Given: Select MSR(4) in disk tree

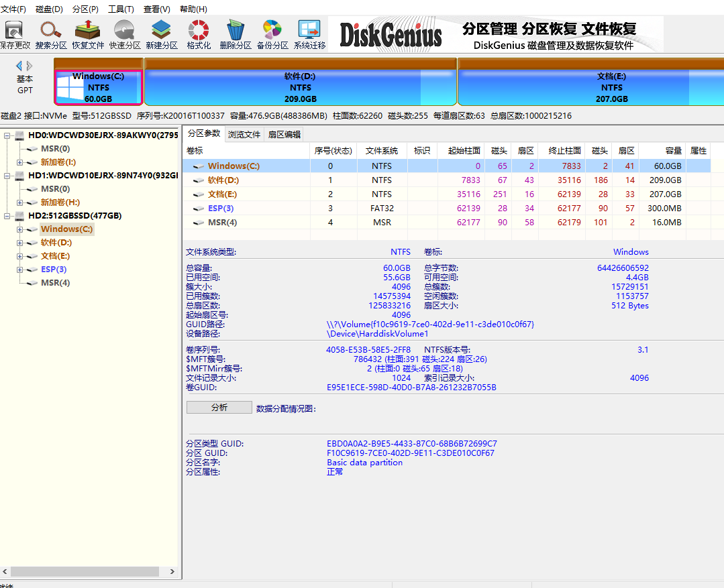Looking at the screenshot, I should pyautogui.click(x=56, y=282).
